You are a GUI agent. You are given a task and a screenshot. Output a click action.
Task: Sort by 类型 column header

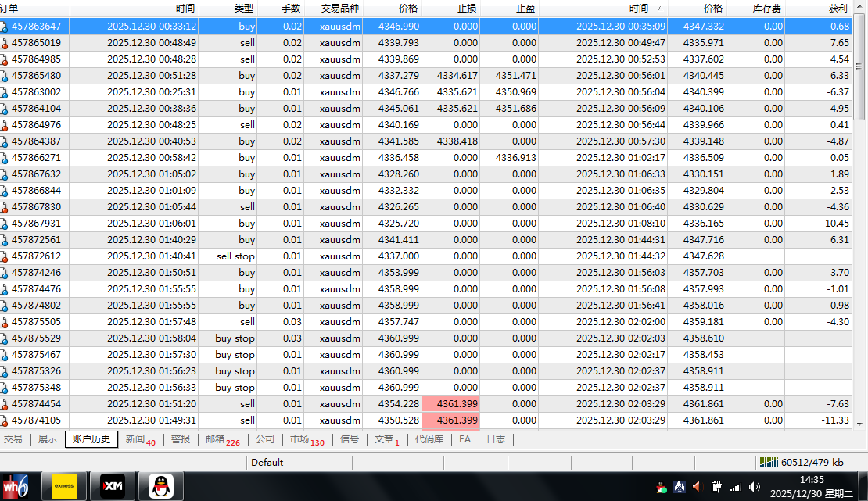coord(243,8)
